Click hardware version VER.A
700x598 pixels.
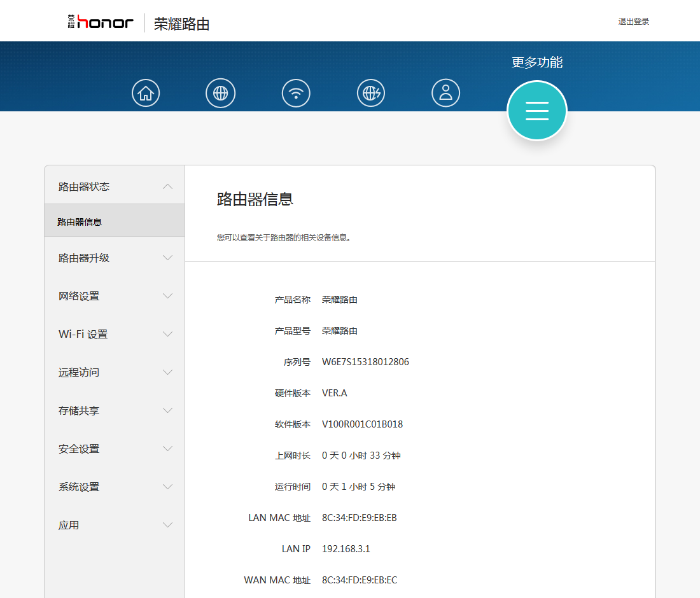(334, 393)
